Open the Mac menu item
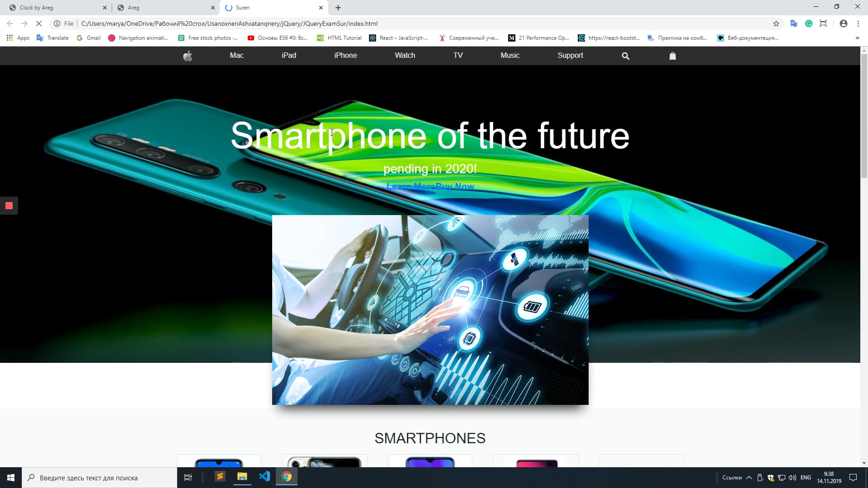Image resolution: width=868 pixels, height=488 pixels. point(236,55)
